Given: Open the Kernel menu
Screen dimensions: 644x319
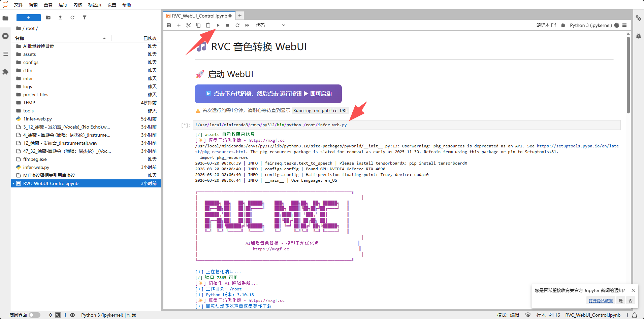Looking at the screenshot, I should pyautogui.click(x=78, y=5).
